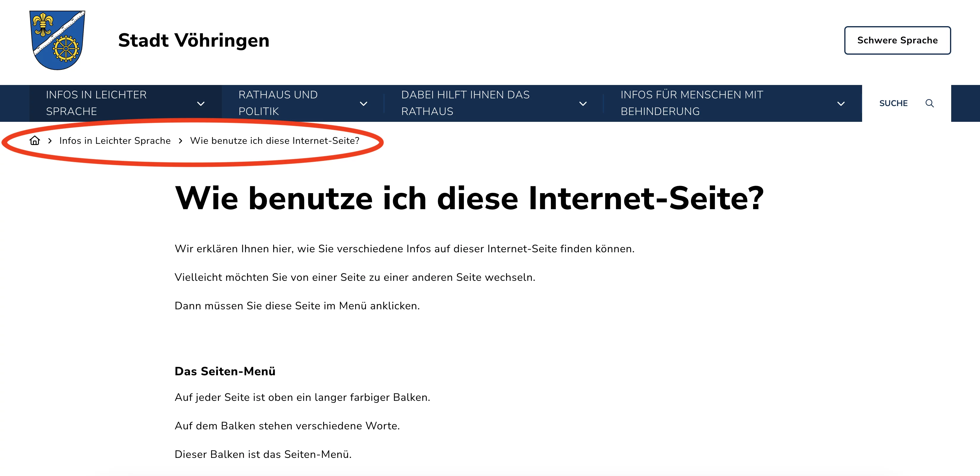Click the Vöhringen coat of arms logo
Screen dimensions: 980x476
coord(57,40)
